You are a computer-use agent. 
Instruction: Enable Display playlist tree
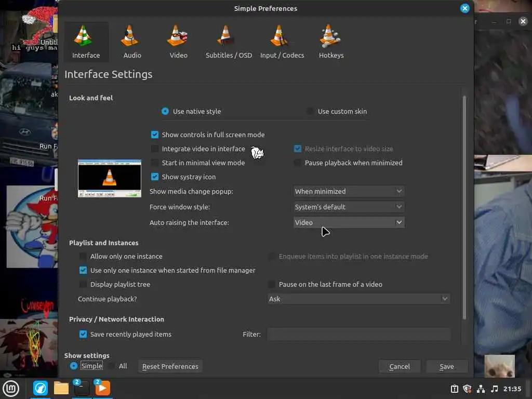click(x=83, y=284)
